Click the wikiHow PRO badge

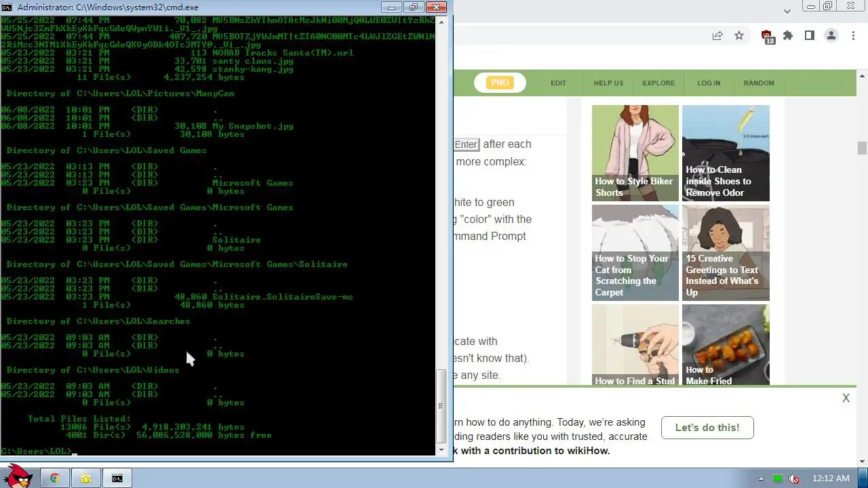(x=500, y=83)
